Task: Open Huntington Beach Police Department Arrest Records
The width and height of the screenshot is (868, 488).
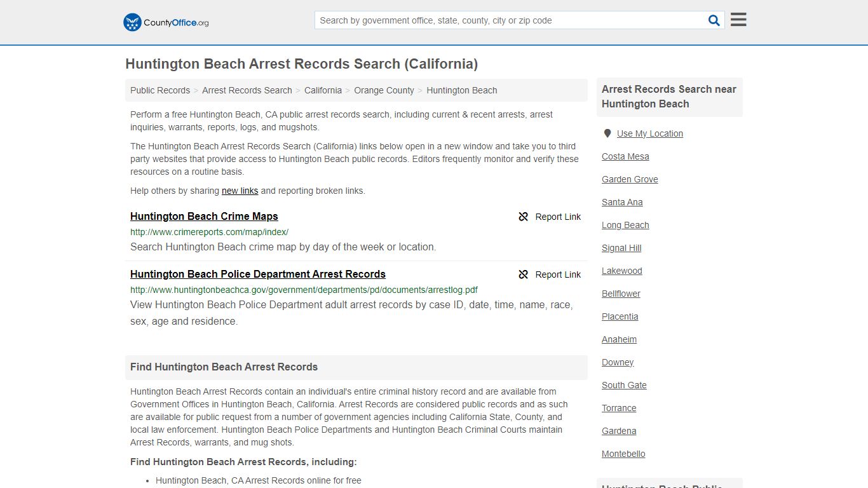Action: click(257, 274)
